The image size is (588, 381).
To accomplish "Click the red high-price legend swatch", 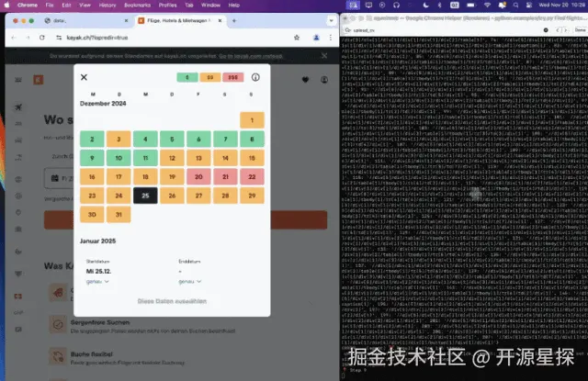I will (232, 77).
